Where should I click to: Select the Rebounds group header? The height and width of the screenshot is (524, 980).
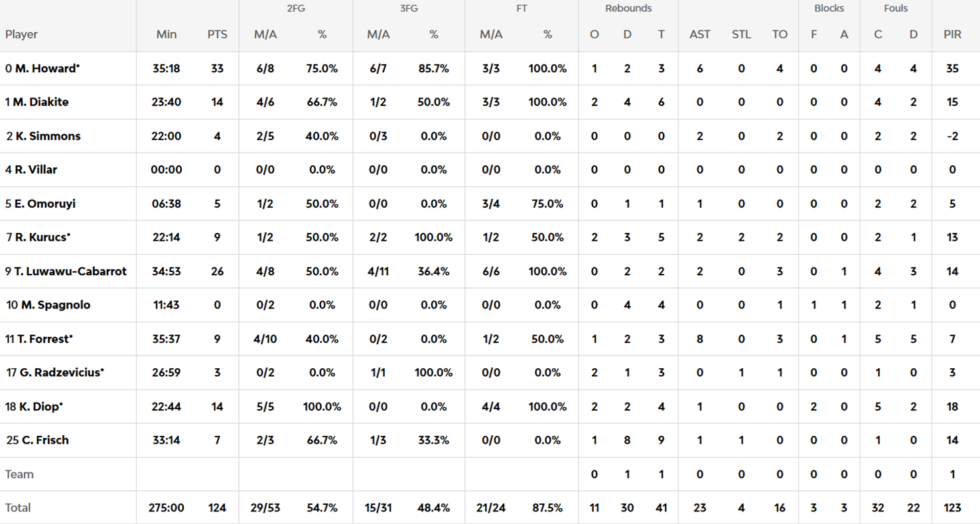(628, 9)
